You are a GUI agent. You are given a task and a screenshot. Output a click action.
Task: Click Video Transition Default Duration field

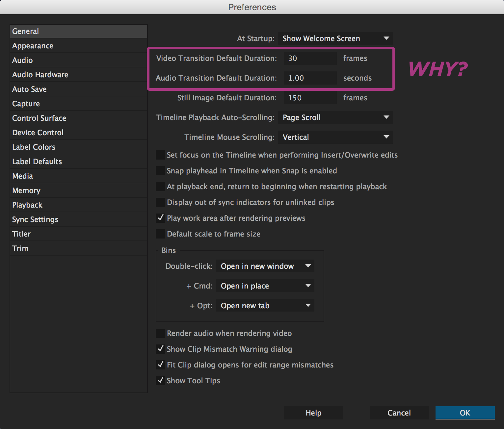[310, 58]
